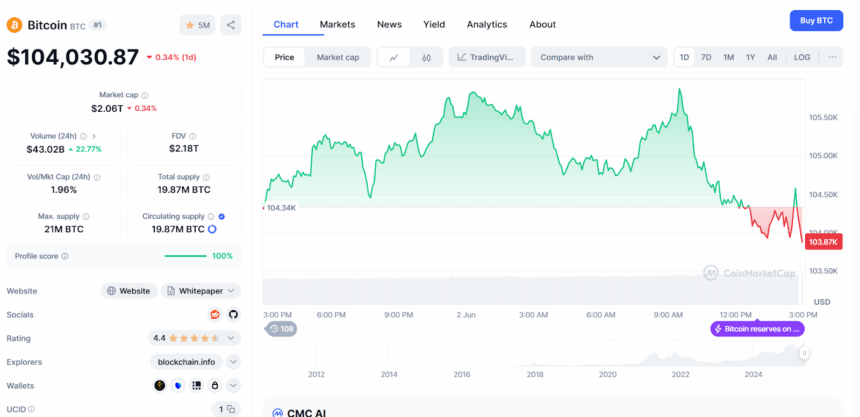Image resolution: width=860 pixels, height=417 pixels.
Task: Expand the Explorers chevron list
Action: [x=233, y=361]
